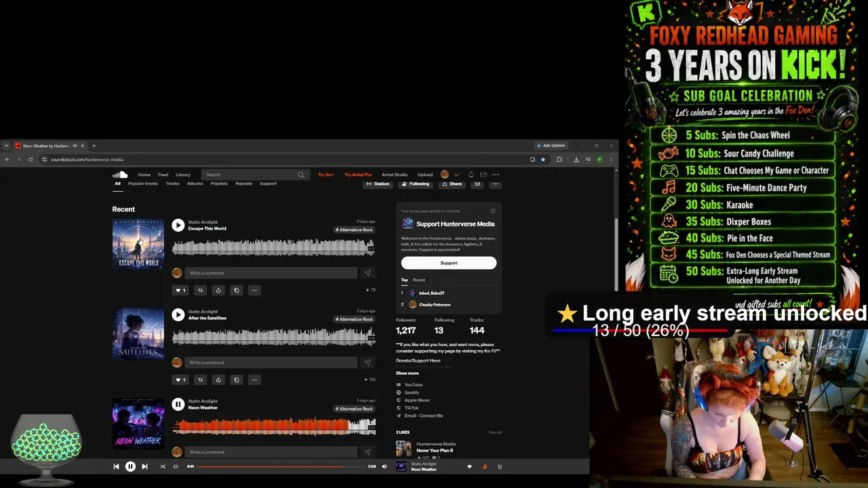Viewport: 868px width, 488px height.
Task: Reload the page in Chrome
Action: (31, 159)
